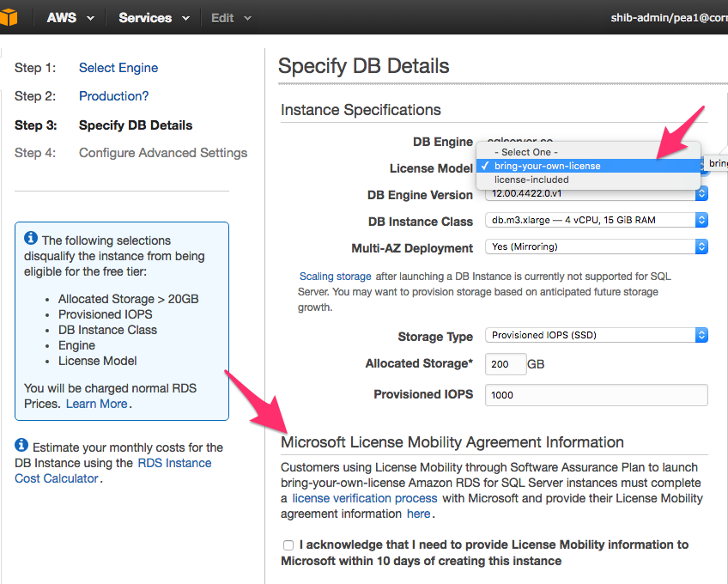The width and height of the screenshot is (728, 584).
Task: Open the license verification process link
Action: click(365, 498)
